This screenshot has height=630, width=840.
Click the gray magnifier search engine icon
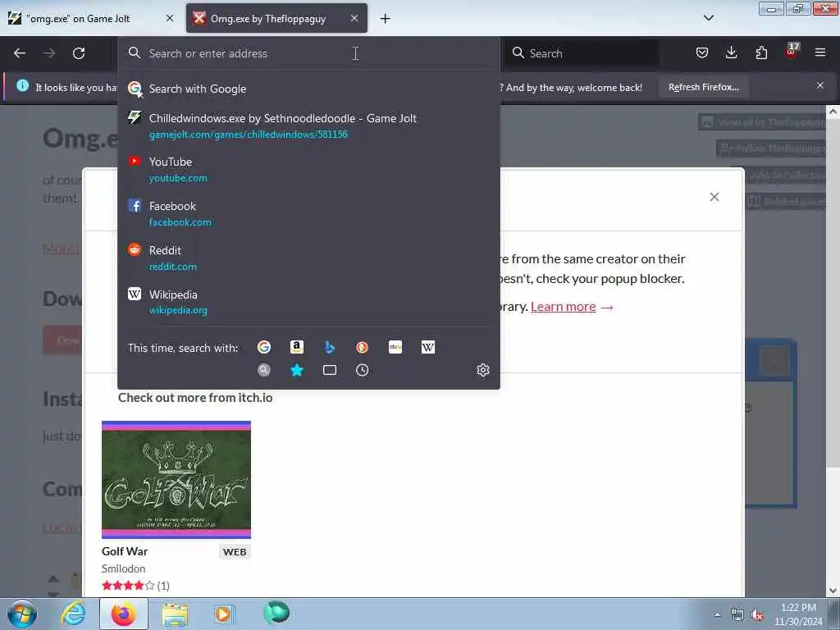(x=264, y=370)
